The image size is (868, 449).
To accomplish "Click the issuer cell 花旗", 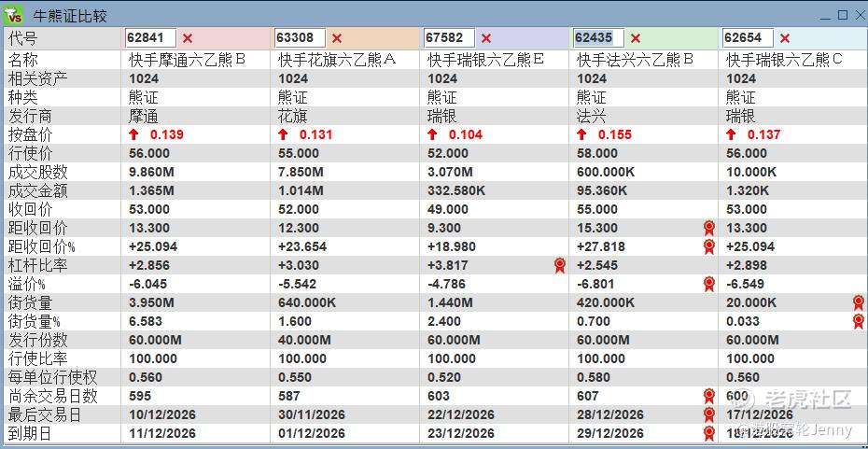I will pos(293,116).
